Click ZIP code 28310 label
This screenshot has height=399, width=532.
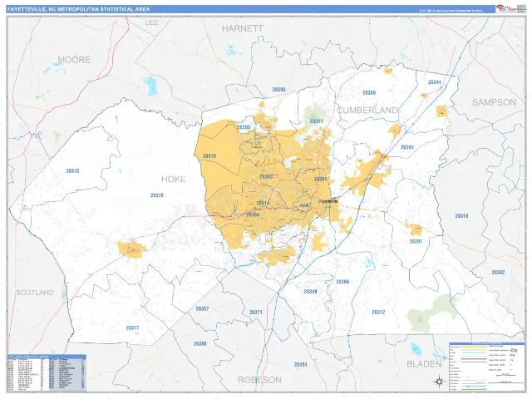point(209,156)
